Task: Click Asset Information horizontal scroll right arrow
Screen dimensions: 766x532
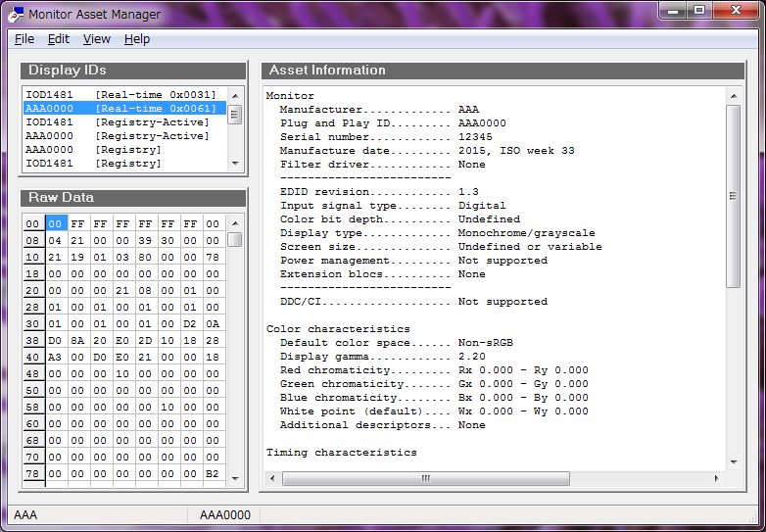Action: point(717,478)
